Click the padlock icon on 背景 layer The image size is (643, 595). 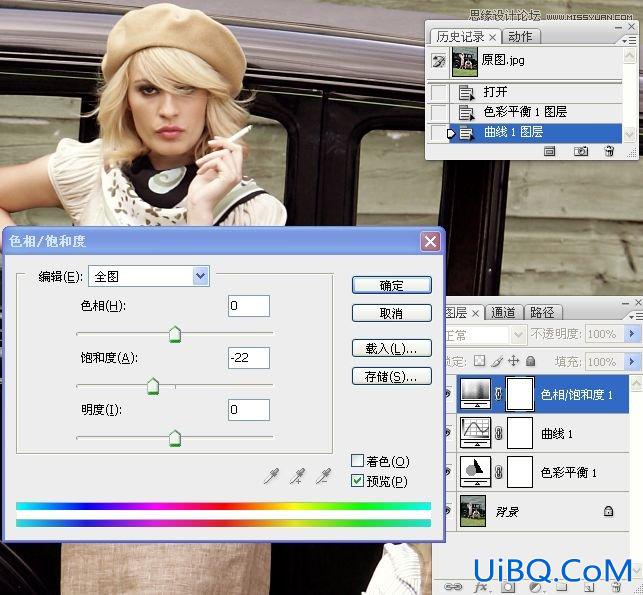[609, 511]
